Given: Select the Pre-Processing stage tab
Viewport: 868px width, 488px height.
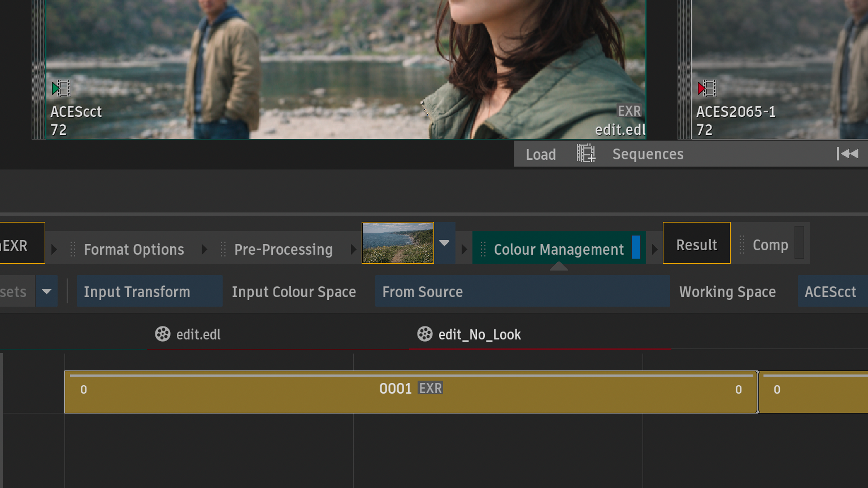Looking at the screenshot, I should (x=283, y=249).
